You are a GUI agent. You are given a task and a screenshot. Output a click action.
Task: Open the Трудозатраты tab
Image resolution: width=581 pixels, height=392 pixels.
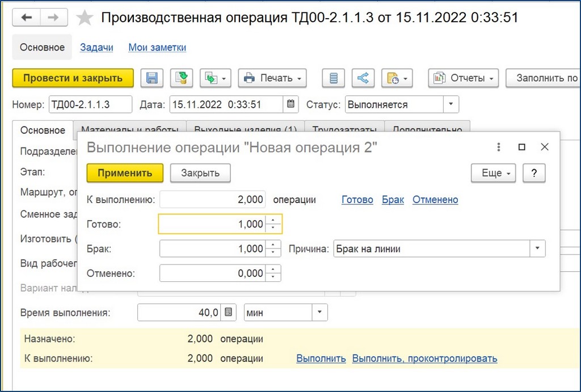[x=344, y=127]
